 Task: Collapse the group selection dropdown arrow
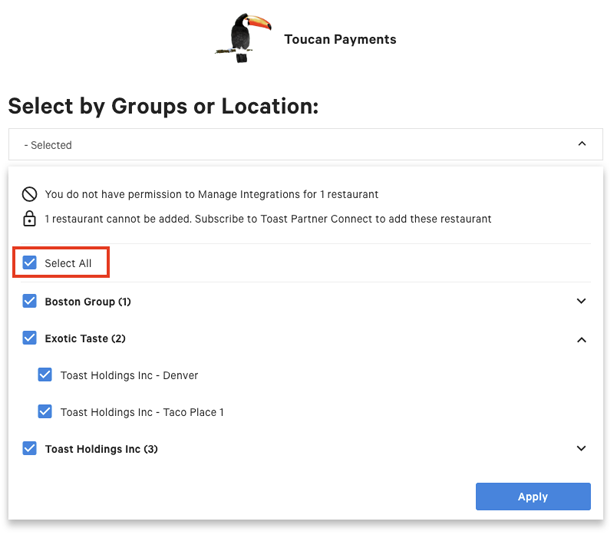[582, 144]
